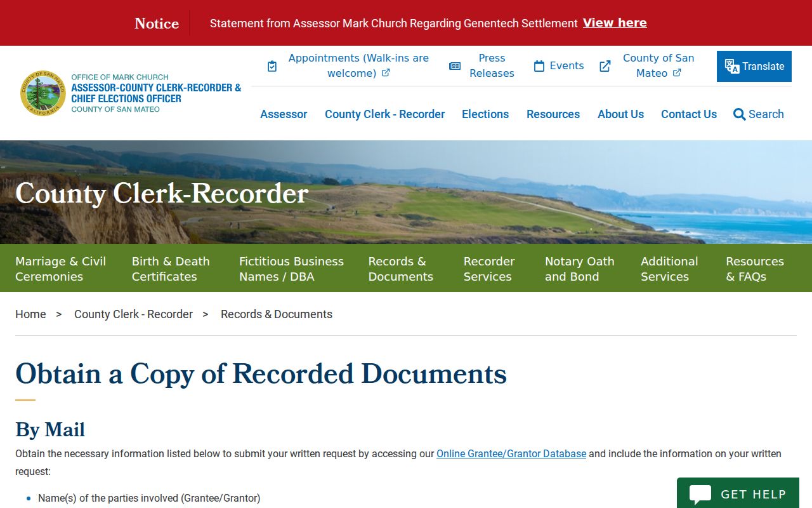Screen dimensions: 812x508
Task: Select Marriage & Civil Ceremonies tab
Action: [61, 269]
